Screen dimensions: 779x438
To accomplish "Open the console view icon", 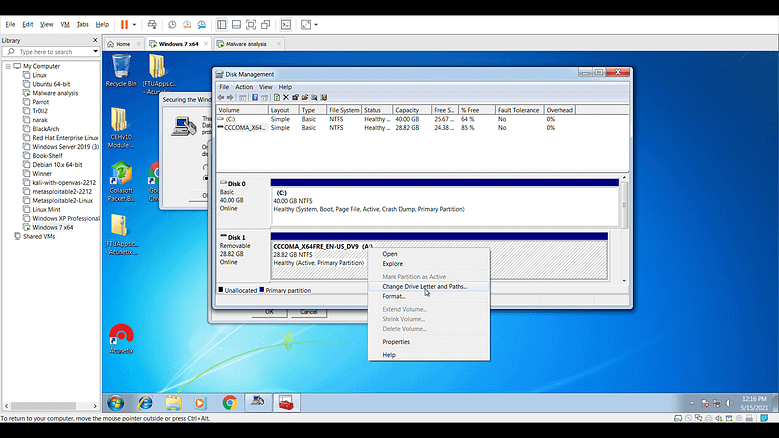I will point(286,24).
